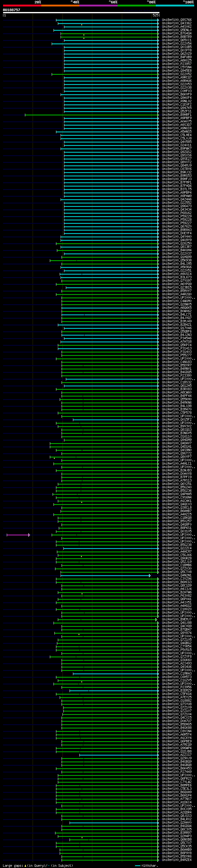The width and height of the screenshot is (197, 868).
Task: Click the UniRef100_A7MCQ9 label
Action: 177,745
